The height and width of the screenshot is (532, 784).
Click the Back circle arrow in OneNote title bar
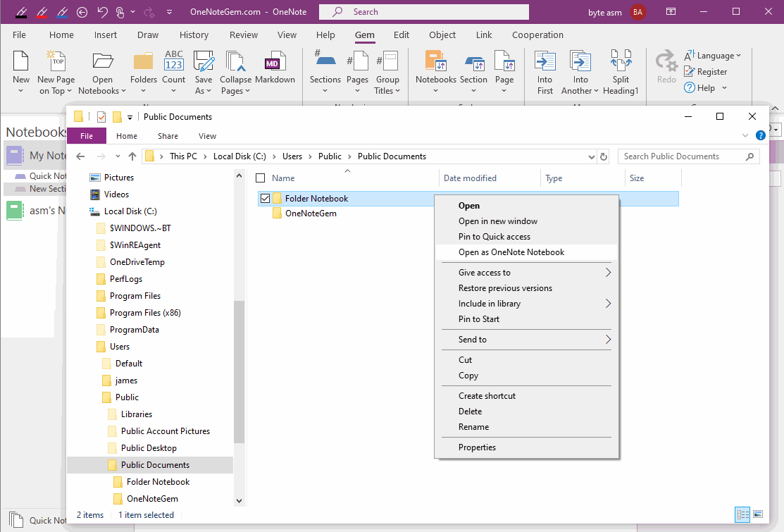(82, 12)
